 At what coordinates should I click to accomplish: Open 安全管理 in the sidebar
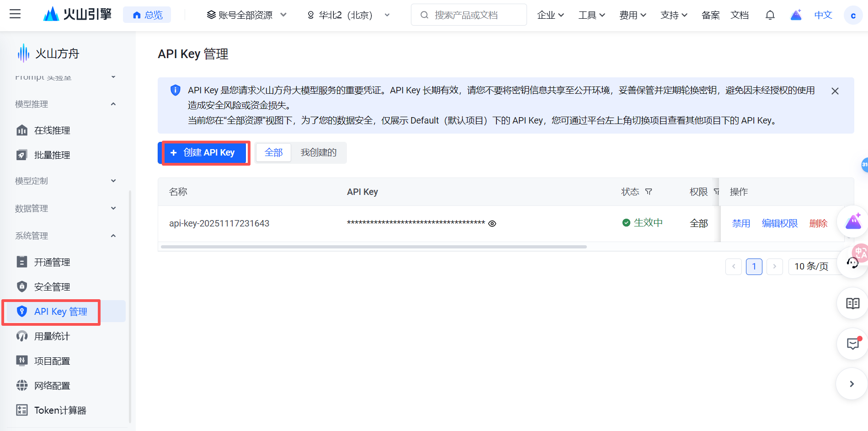(x=52, y=287)
